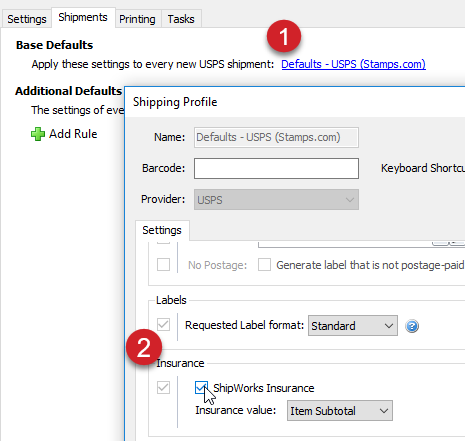Click the No Postage label

[217, 265]
